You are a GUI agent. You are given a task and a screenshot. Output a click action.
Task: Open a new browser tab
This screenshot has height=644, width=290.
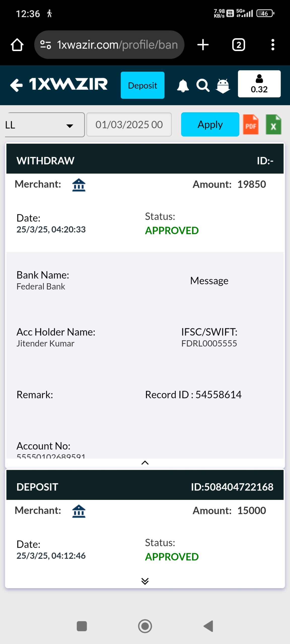(x=203, y=45)
